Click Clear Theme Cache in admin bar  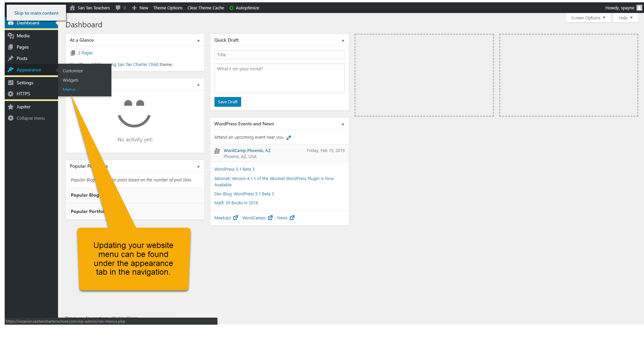click(x=206, y=8)
